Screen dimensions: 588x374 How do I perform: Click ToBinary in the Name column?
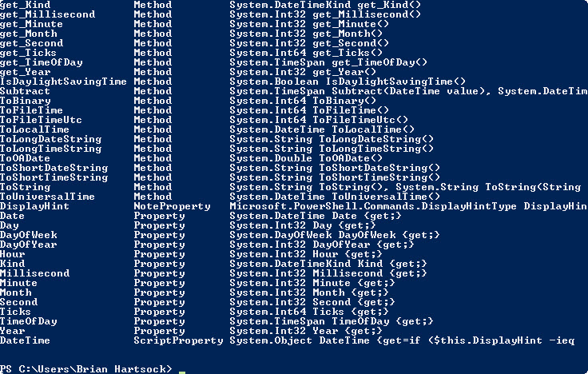pos(25,101)
